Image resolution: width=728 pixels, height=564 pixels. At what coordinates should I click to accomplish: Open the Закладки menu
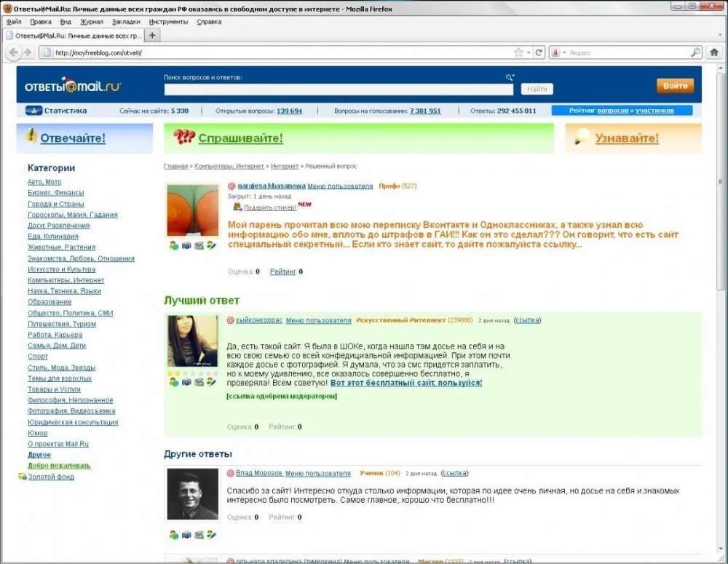point(126,22)
